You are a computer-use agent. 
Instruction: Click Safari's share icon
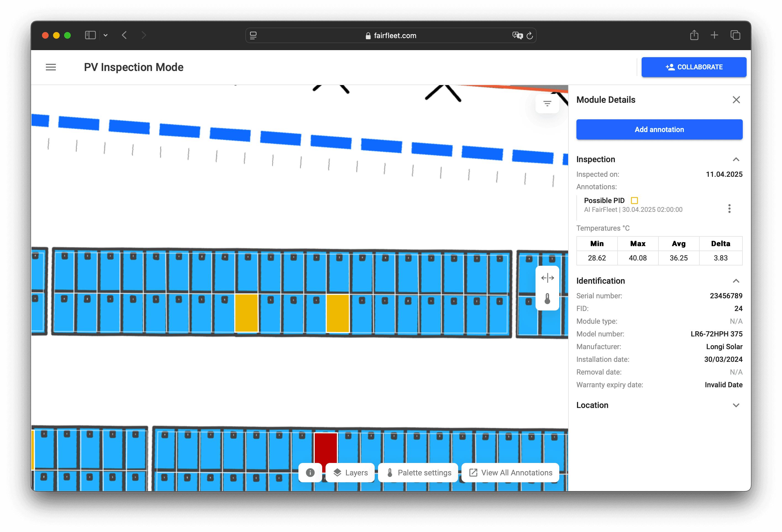click(694, 35)
